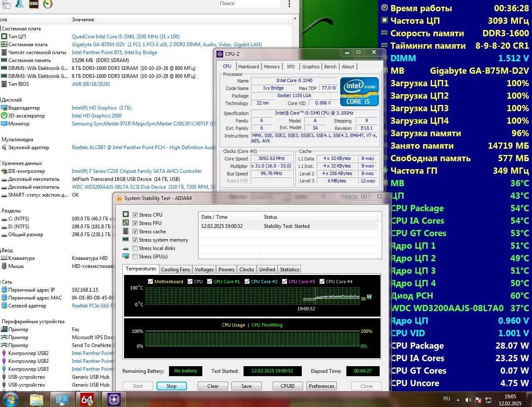The height and width of the screenshot is (407, 532).
Task: Click the Stress system memory RAM icon
Action: [126, 240]
